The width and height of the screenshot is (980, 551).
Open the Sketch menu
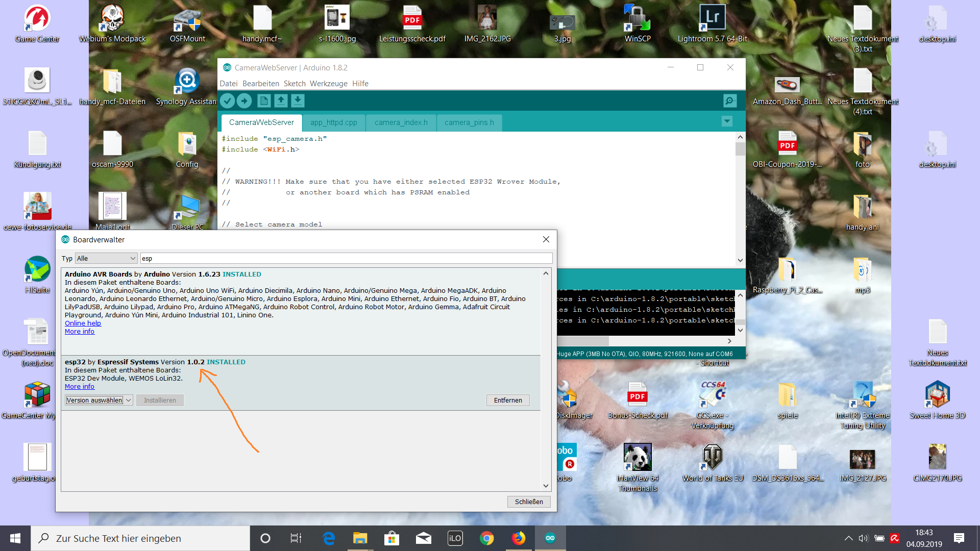click(295, 84)
